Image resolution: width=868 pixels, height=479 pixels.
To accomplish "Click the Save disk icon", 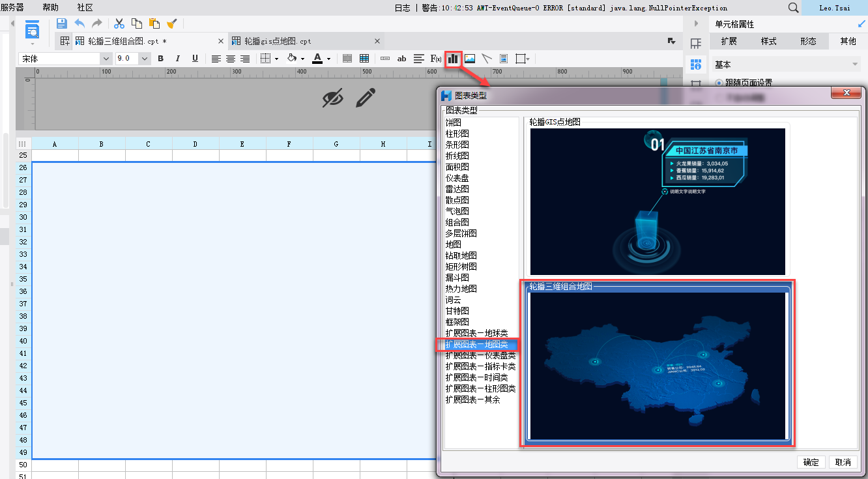I will click(62, 23).
